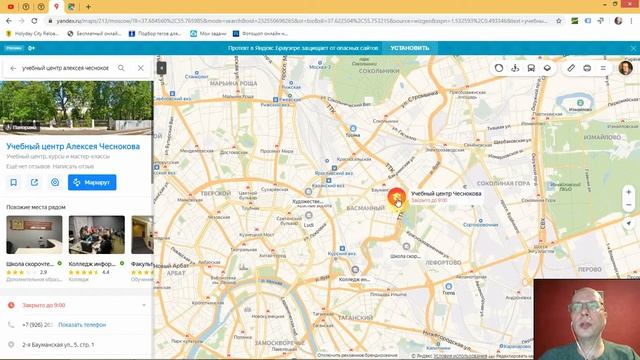Click the orange Учебный центр map pin
640x360 pixels.
pyautogui.click(x=396, y=198)
